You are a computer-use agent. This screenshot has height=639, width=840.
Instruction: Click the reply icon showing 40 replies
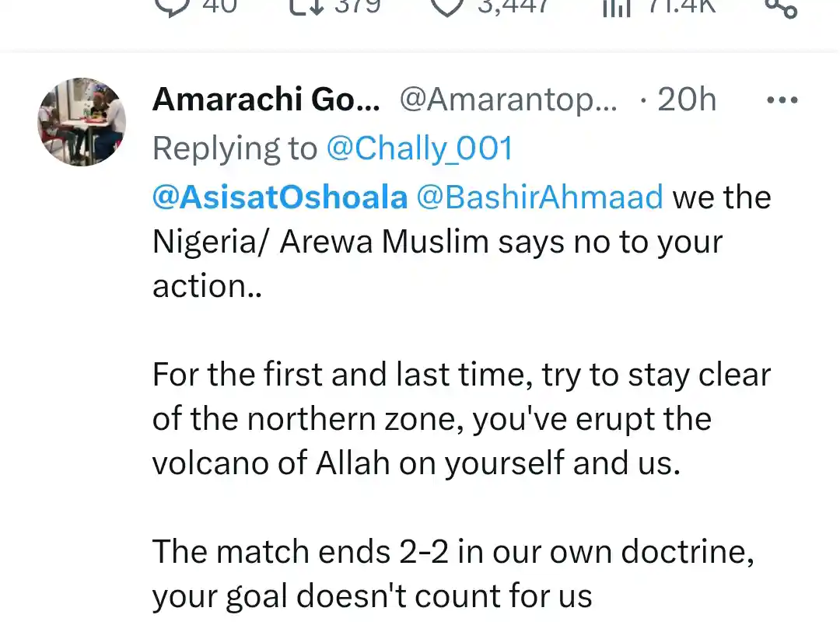coord(173,8)
